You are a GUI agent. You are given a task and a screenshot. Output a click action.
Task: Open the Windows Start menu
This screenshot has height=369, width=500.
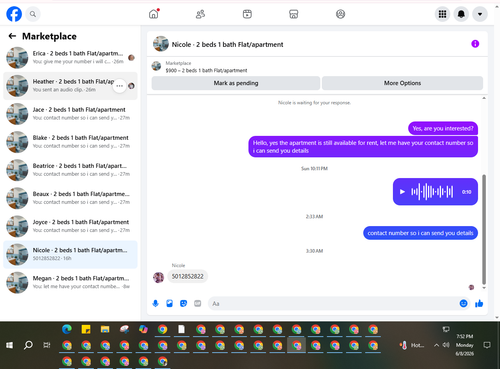(x=9, y=345)
